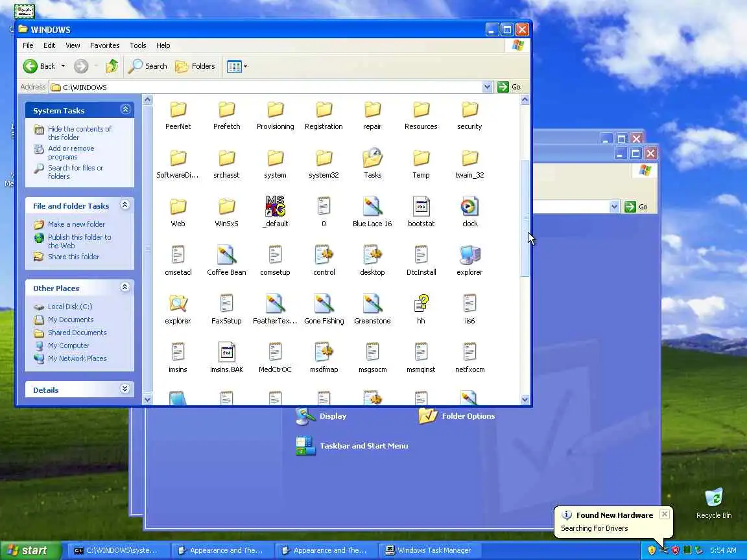Toggle the Folders tree pane

click(x=195, y=66)
